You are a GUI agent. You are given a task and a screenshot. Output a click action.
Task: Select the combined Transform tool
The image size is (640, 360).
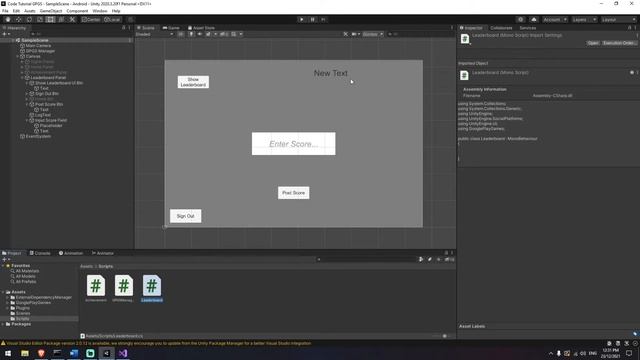point(61,19)
